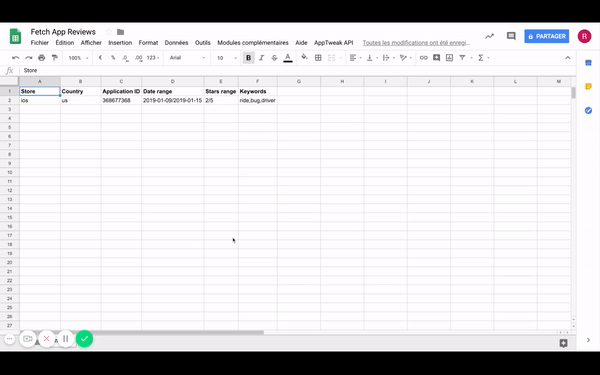Screen dimensions: 600x375
Task: Insert a comment from the toolbar
Action: pyautogui.click(x=436, y=58)
